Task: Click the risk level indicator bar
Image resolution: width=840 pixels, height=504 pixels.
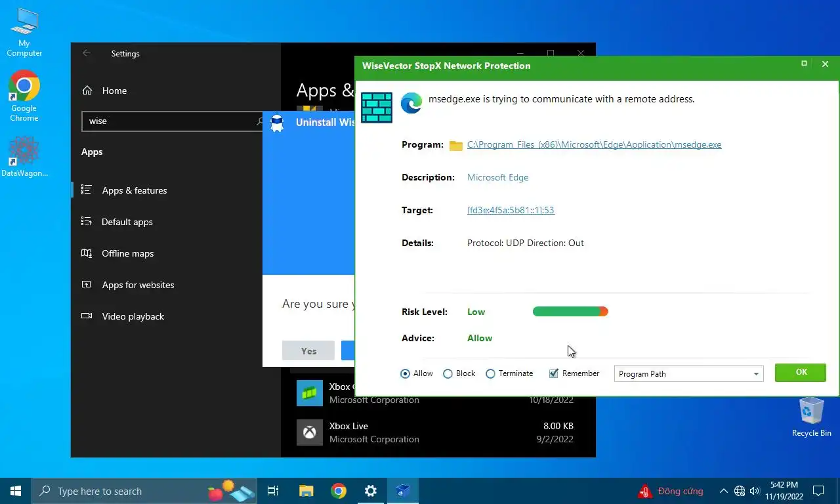Action: [570, 312]
